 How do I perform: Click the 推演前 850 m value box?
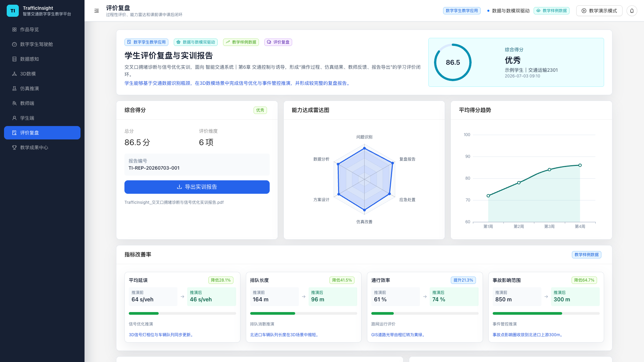pyautogui.click(x=517, y=297)
